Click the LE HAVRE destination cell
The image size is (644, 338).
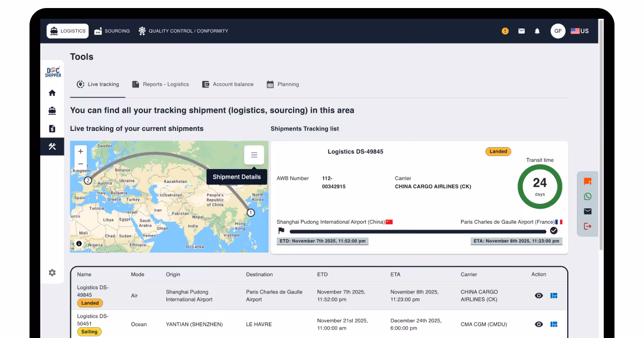click(259, 324)
